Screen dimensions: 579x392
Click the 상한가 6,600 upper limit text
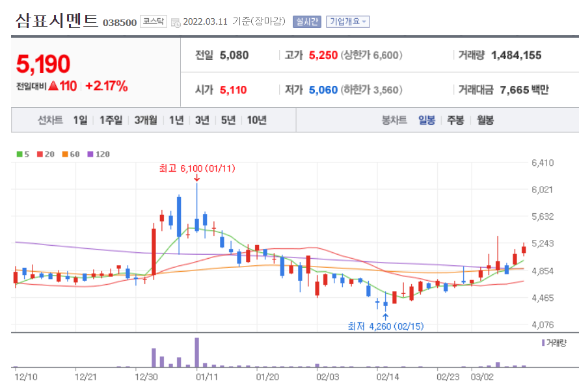click(x=371, y=55)
